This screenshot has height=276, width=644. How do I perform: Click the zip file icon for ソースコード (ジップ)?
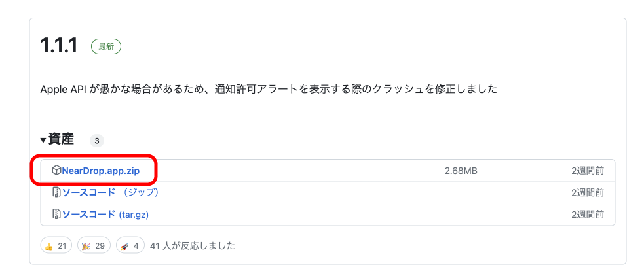click(x=56, y=192)
